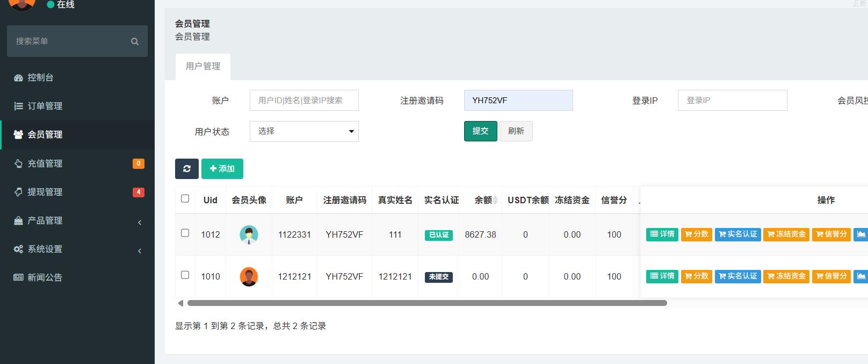Open the 用户状态 dropdown

(x=304, y=132)
